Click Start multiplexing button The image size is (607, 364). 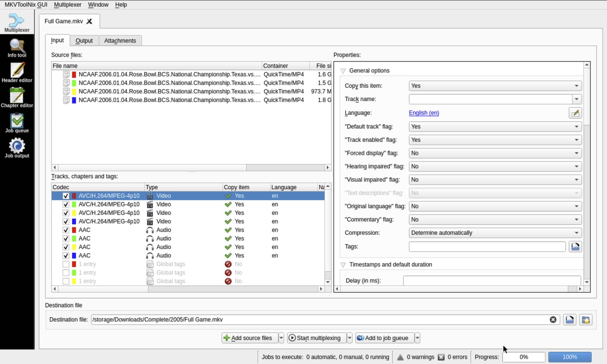pyautogui.click(x=317, y=338)
